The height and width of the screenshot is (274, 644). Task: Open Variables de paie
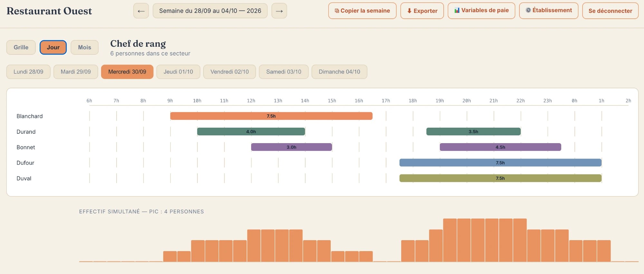(481, 11)
